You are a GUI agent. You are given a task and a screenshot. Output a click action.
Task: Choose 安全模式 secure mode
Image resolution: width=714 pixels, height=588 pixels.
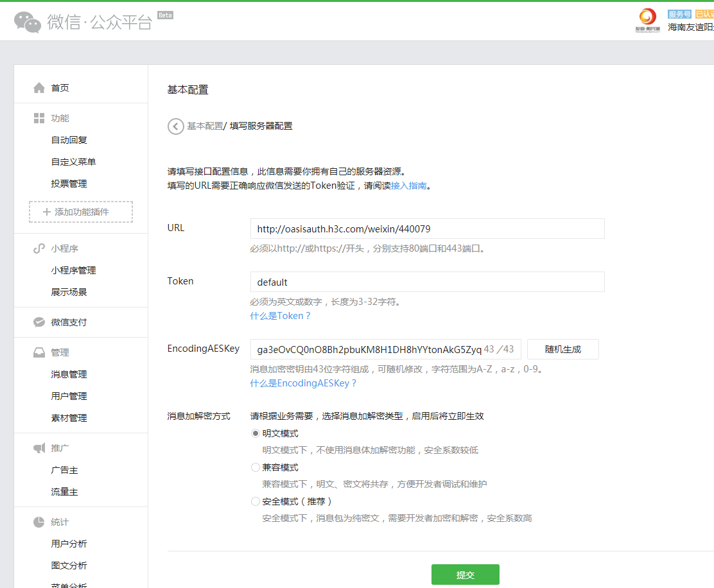point(255,501)
